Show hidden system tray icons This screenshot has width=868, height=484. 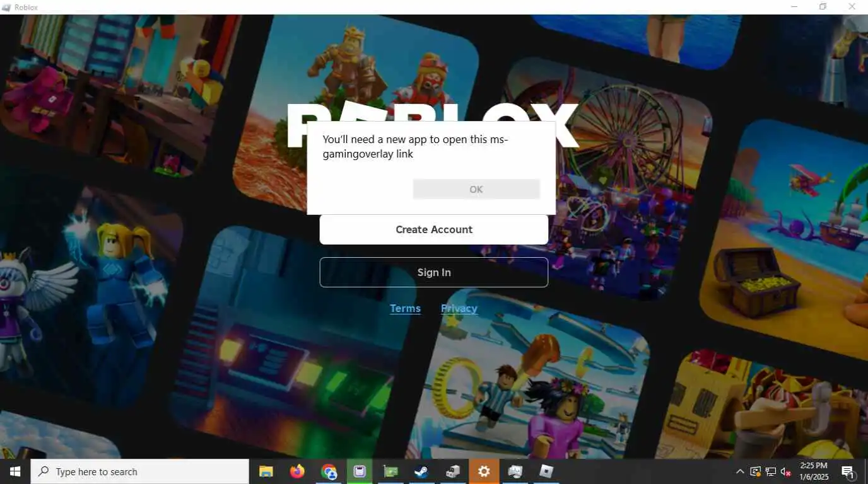tap(740, 471)
